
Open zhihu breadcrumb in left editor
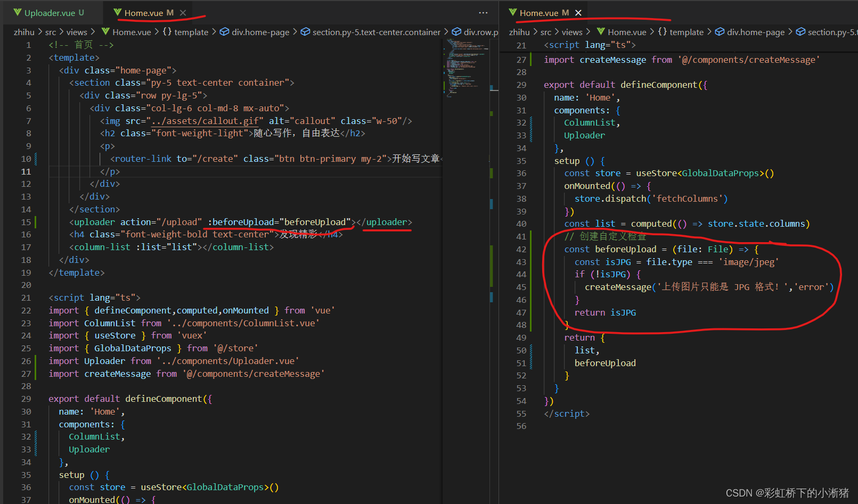pos(24,32)
